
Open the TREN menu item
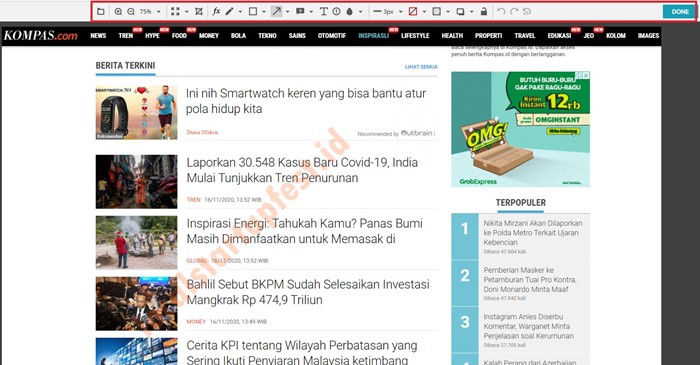click(126, 36)
